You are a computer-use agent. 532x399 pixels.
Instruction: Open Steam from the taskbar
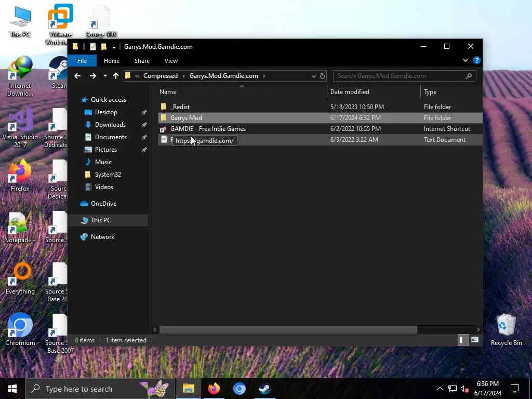tap(264, 389)
